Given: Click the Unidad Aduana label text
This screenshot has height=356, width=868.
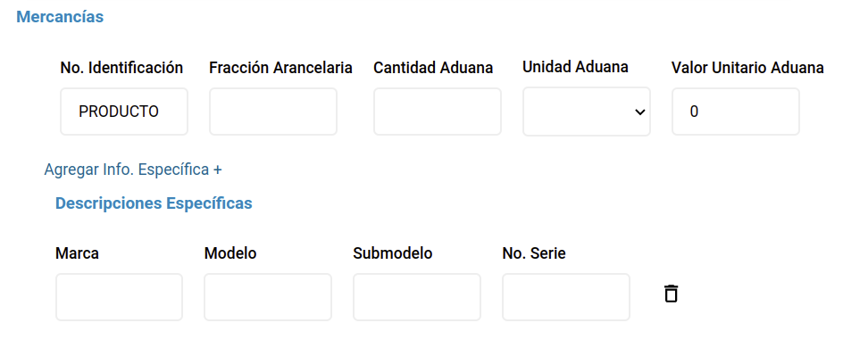Looking at the screenshot, I should pos(575,67).
